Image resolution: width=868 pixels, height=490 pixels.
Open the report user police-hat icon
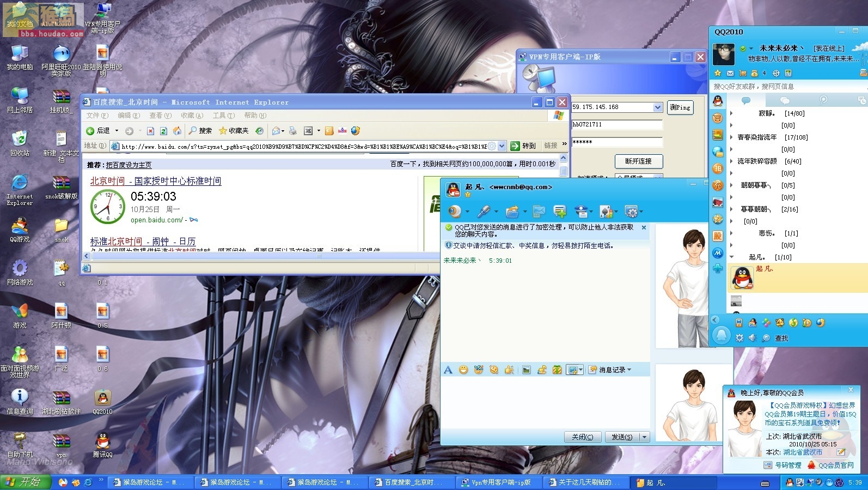581,211
